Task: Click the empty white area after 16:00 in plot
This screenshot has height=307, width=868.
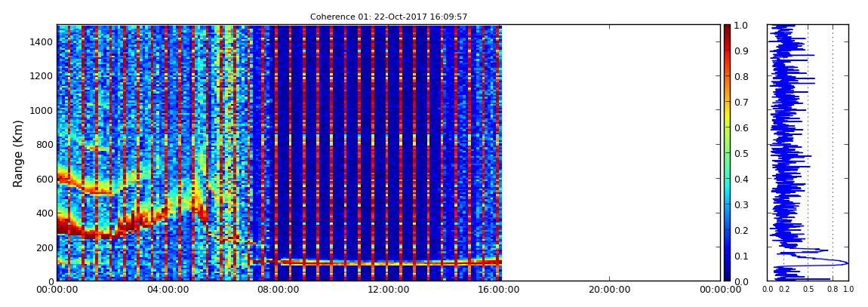Action: coord(611,152)
